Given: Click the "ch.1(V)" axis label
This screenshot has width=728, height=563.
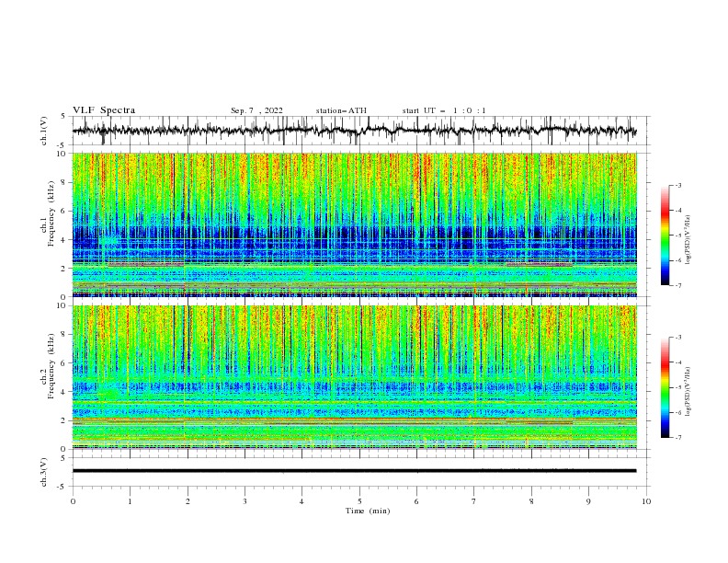Looking at the screenshot, I should 44,131.
